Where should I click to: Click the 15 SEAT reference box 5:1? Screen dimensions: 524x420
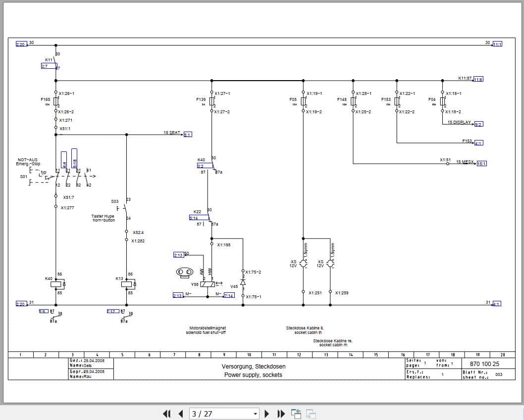(187, 133)
